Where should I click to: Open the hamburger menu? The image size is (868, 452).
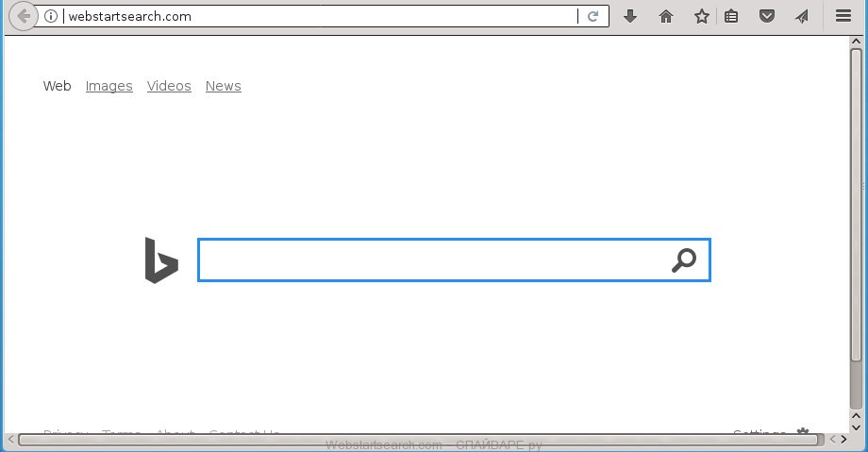(x=843, y=16)
